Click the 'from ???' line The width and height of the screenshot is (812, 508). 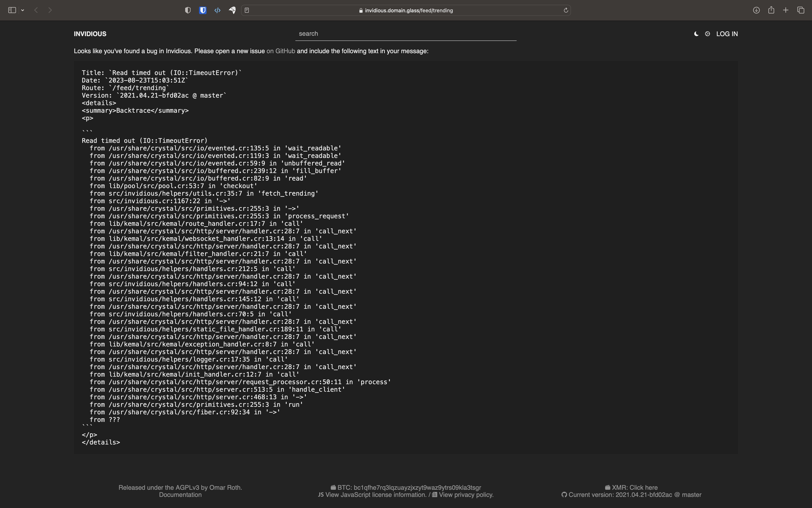click(105, 420)
